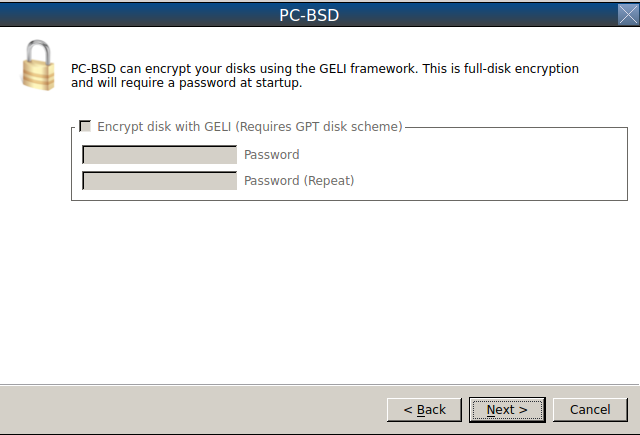Close the PC-BSD window with X
This screenshot has height=435, width=640.
point(628,15)
